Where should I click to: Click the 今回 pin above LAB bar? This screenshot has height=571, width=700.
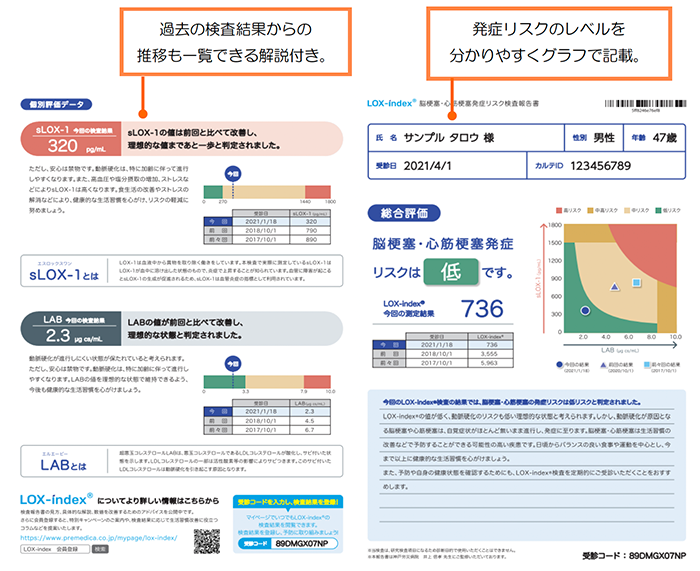click(233, 364)
